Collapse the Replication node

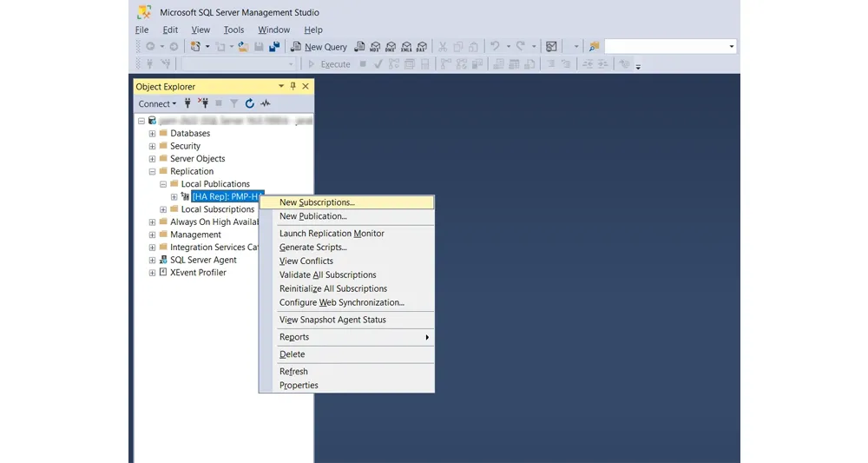(152, 171)
